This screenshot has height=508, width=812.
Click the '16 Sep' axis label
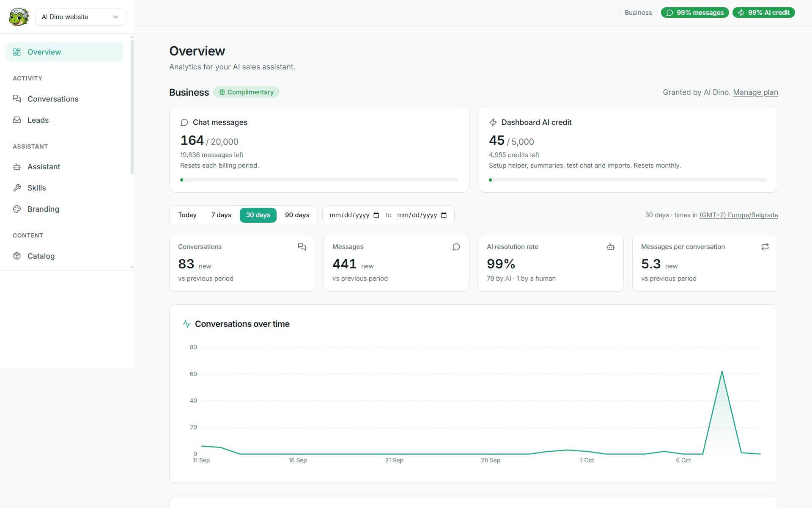click(x=298, y=460)
